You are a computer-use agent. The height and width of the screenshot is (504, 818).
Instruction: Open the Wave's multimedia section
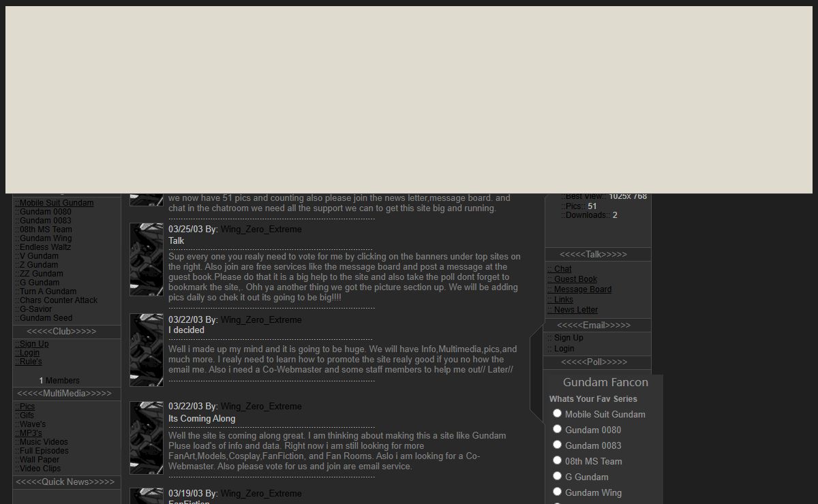click(x=31, y=424)
